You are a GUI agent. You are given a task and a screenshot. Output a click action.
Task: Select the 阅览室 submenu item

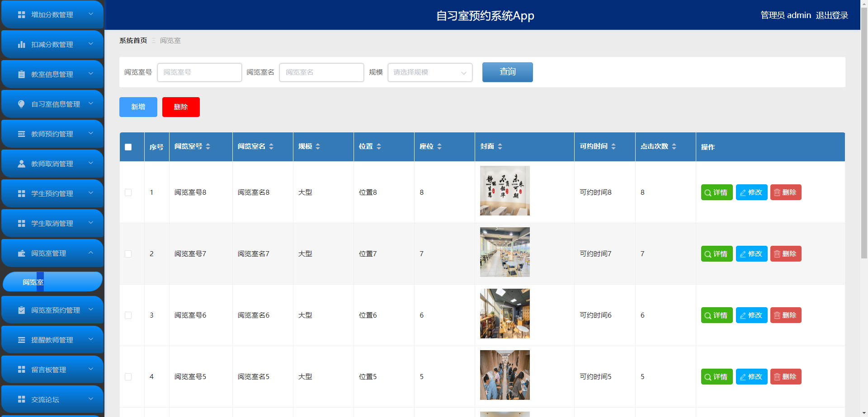[52, 282]
